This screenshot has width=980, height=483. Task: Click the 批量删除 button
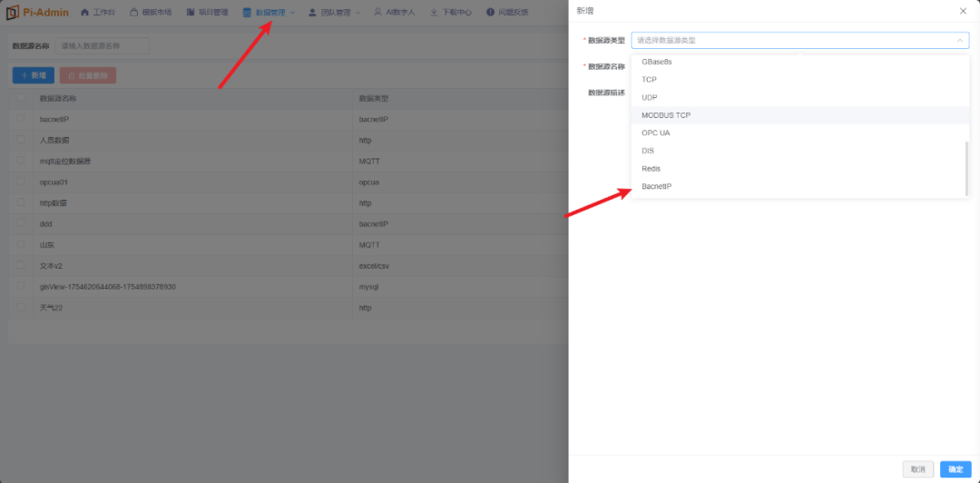[x=88, y=75]
